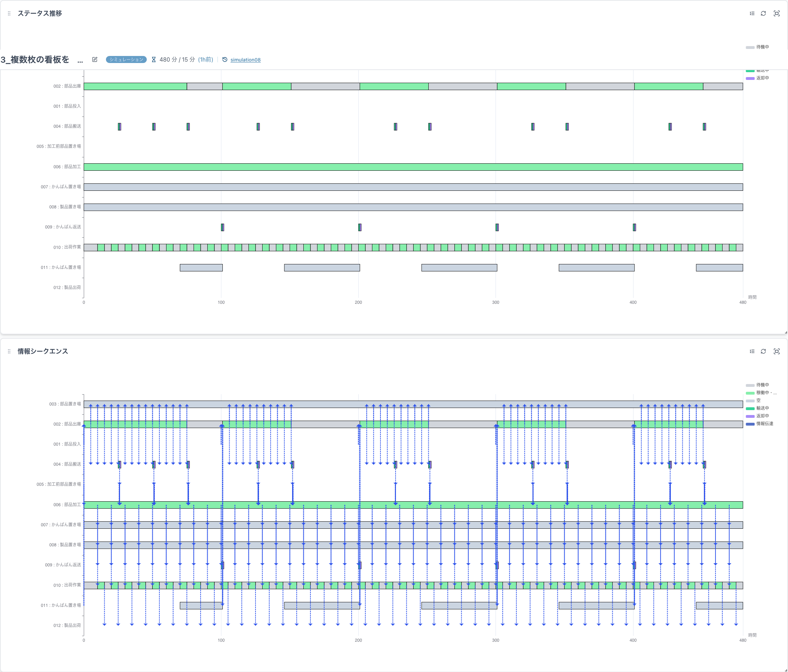Click history icon before simulation08

click(x=225, y=59)
